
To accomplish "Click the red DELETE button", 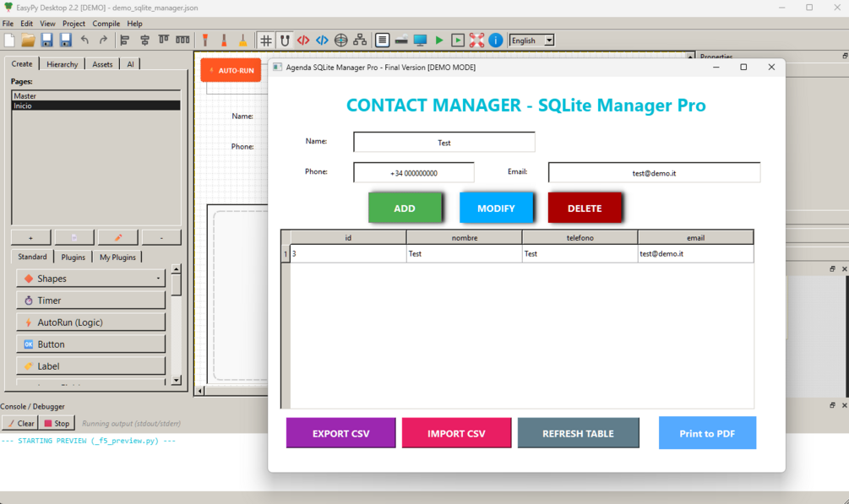I will coord(585,208).
